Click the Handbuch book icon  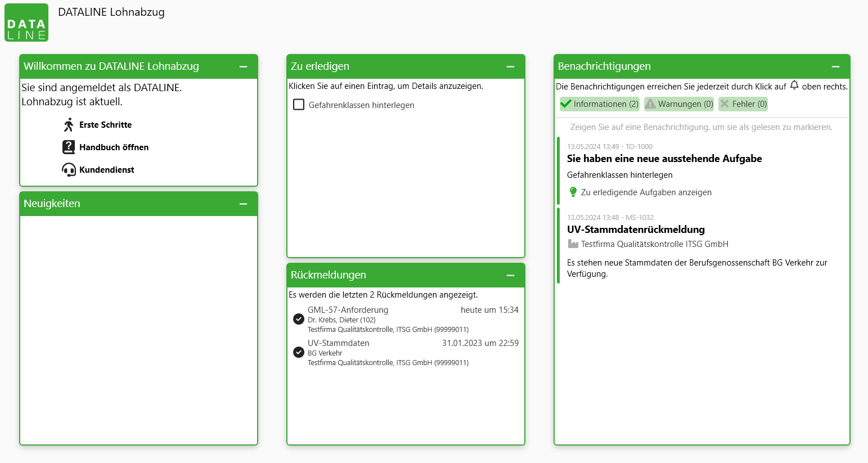click(x=69, y=147)
